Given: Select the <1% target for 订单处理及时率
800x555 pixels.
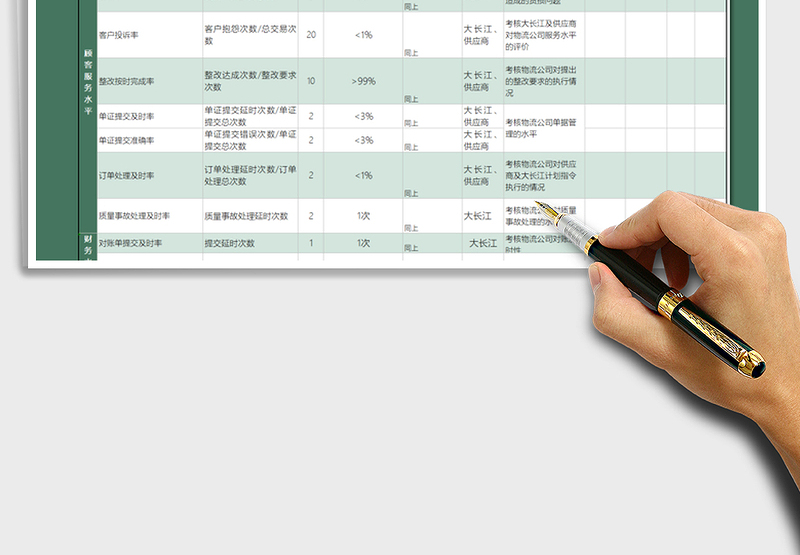Looking at the screenshot, I should (363, 175).
